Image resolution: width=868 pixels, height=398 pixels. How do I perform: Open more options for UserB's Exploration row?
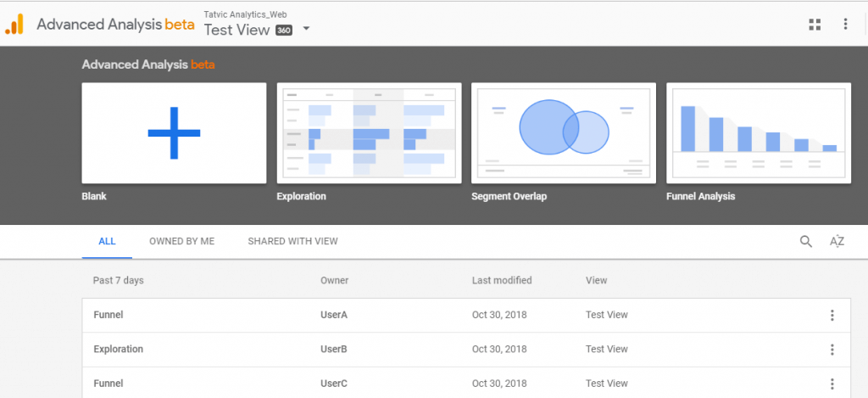[832, 349]
